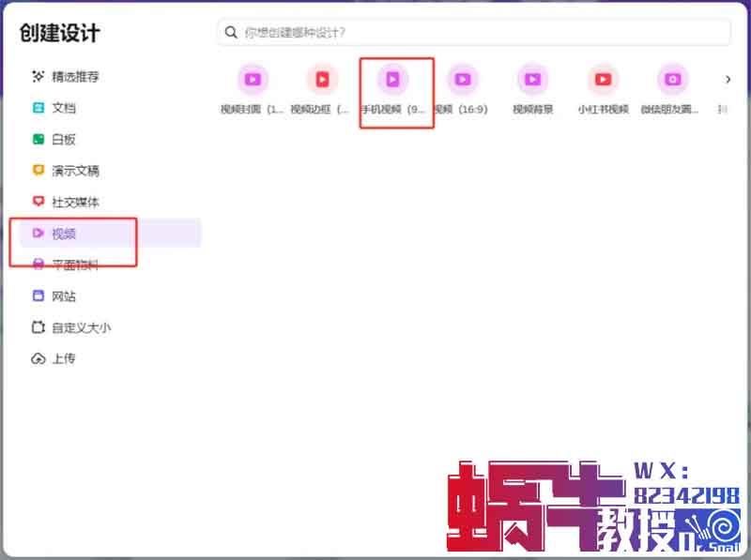Select the 视频 sidebar category

coord(64,234)
